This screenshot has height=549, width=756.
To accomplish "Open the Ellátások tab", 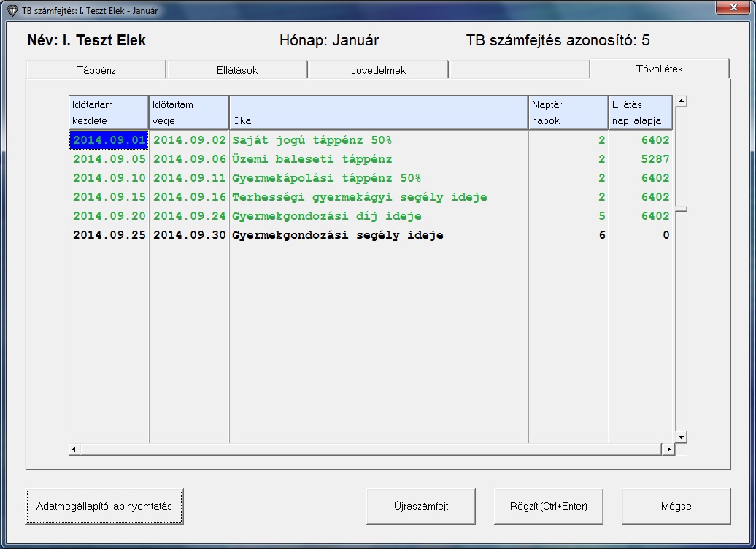I will tap(236, 70).
